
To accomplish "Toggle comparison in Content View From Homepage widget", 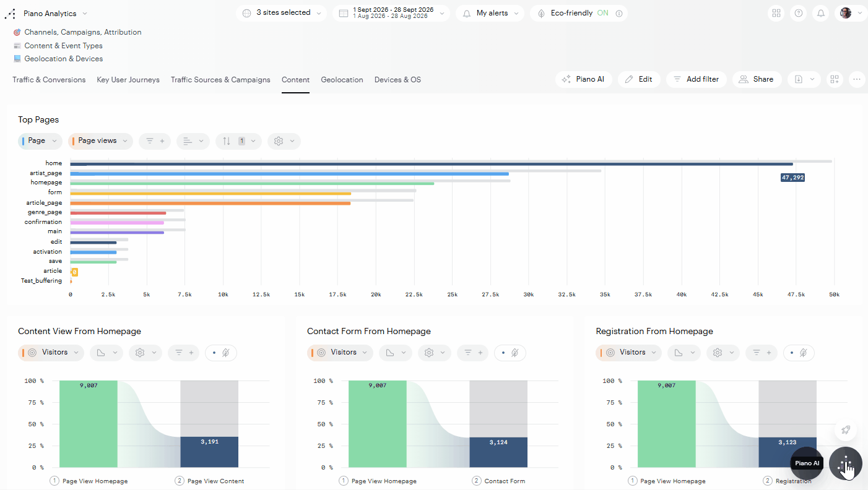I will pos(221,353).
